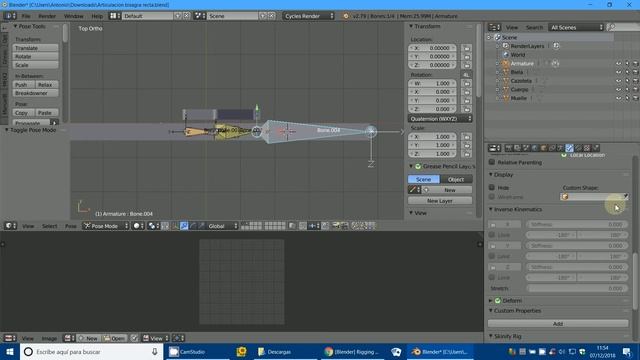The width and height of the screenshot is (640, 360).
Task: Click the outliner editor type icon
Action: [x=494, y=27]
